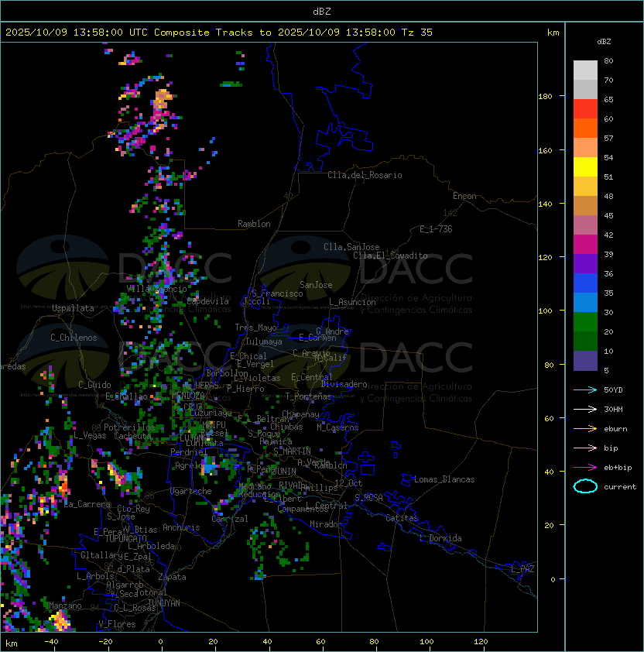Select the light blue 30–35 dBZ swatch
644x652 pixels.
585,302
